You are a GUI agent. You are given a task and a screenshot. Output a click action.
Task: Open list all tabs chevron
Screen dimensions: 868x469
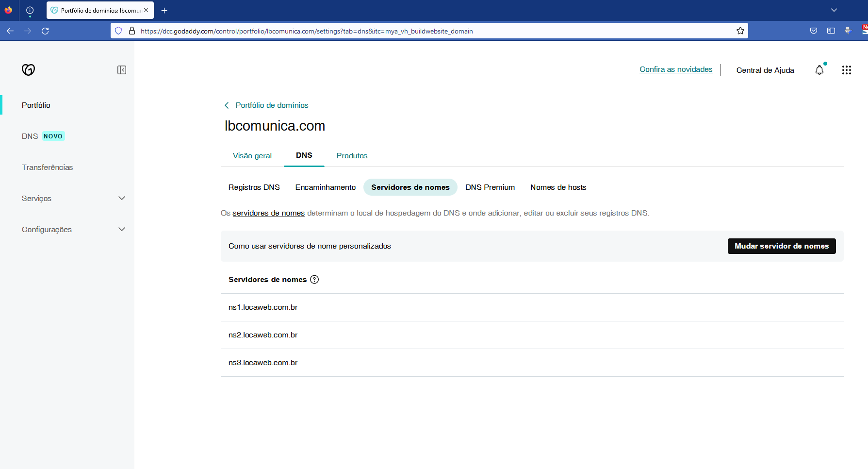(834, 10)
